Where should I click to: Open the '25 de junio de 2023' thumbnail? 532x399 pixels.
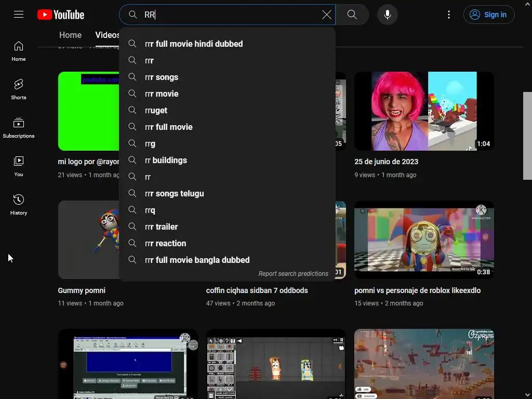pos(424,111)
